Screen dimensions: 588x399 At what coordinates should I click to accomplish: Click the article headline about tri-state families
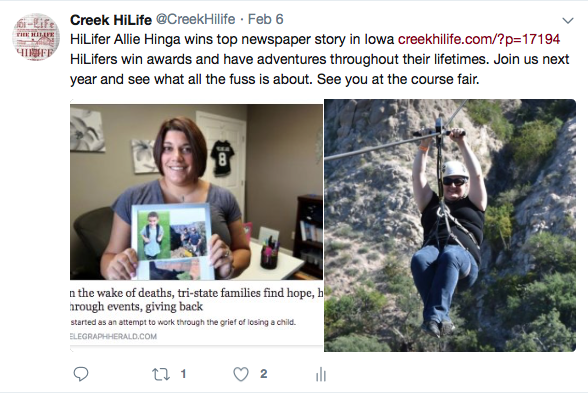(x=196, y=300)
